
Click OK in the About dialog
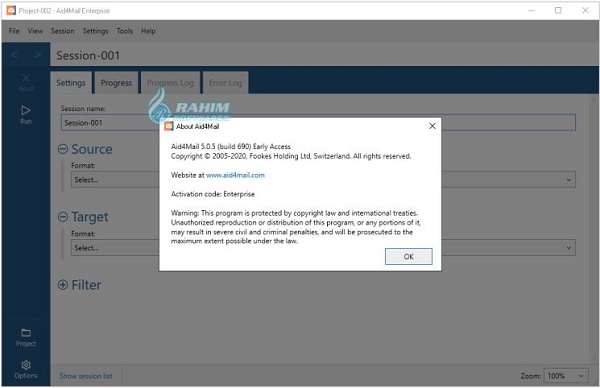409,256
